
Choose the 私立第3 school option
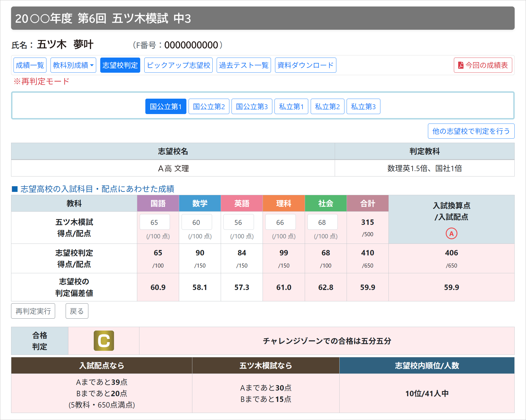(x=363, y=106)
